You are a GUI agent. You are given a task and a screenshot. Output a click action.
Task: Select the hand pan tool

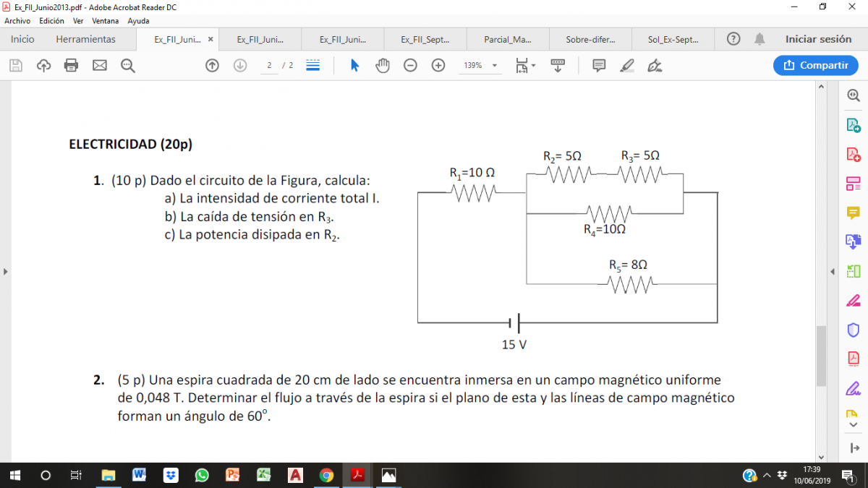coord(382,66)
